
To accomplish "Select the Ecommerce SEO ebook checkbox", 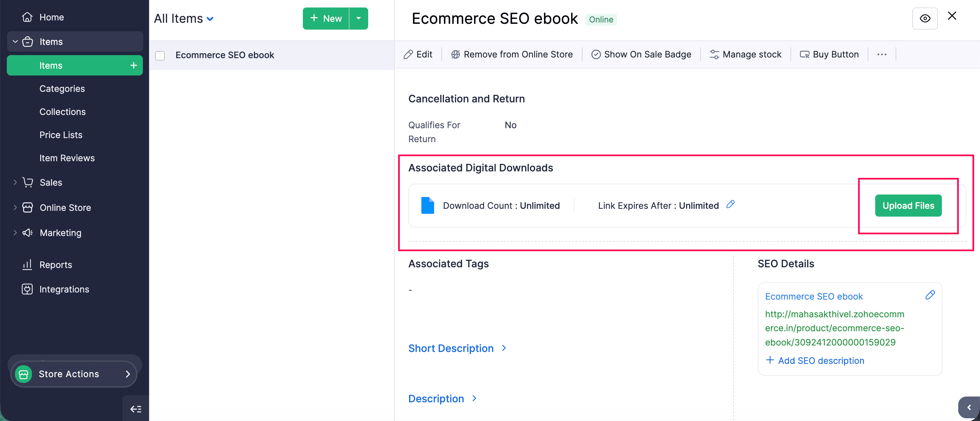I will click(x=160, y=55).
